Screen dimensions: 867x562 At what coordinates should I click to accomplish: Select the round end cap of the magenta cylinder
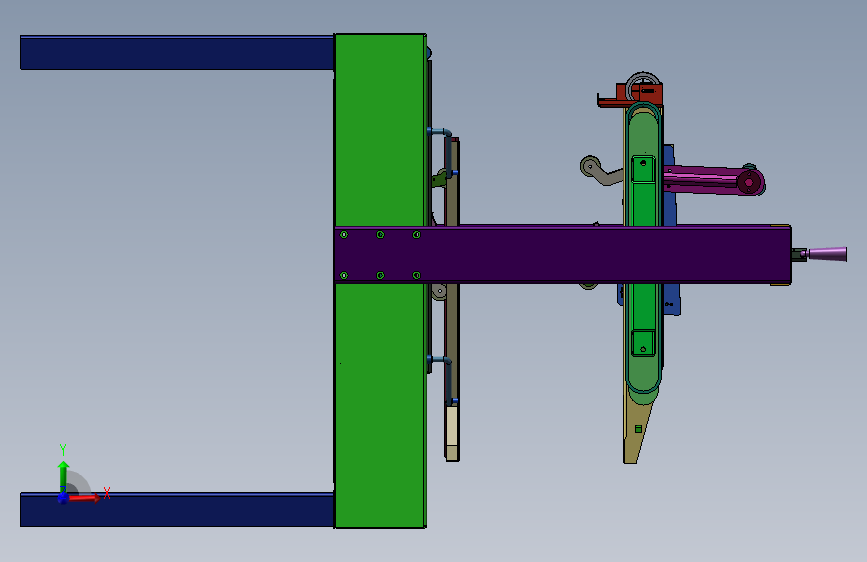(750, 182)
